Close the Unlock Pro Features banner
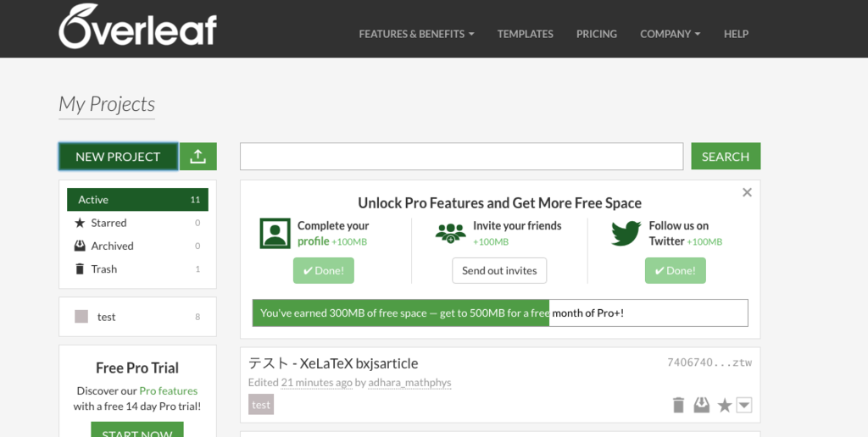The height and width of the screenshot is (437, 868). coord(748,192)
